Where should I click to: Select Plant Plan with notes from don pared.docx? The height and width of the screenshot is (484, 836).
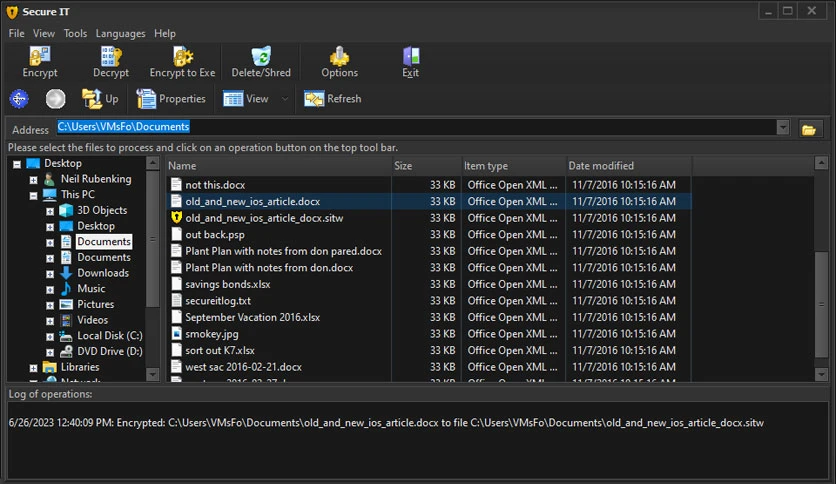284,251
